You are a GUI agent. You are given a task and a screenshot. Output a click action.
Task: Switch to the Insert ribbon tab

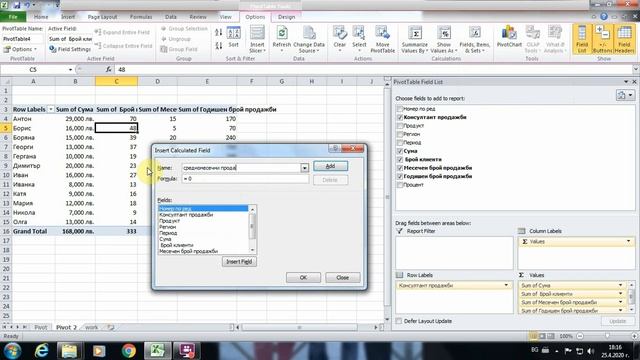click(68, 17)
